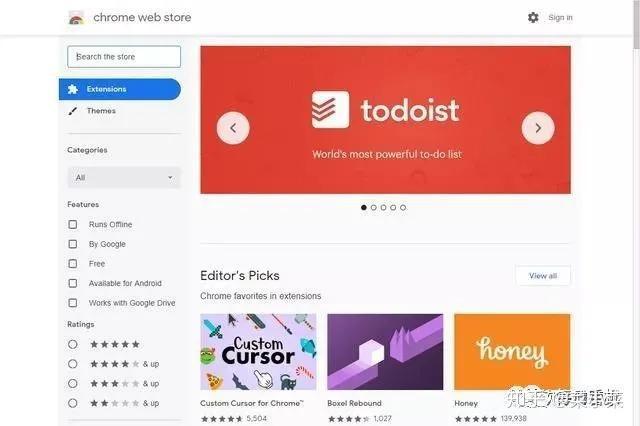Expand the Categories All dropdown
This screenshot has width=640, height=426.
click(124, 178)
